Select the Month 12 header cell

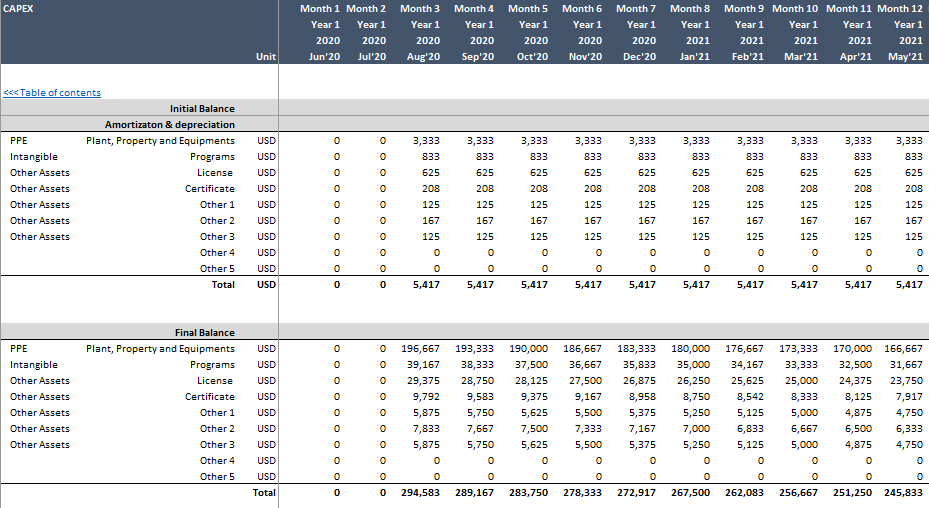pos(900,9)
